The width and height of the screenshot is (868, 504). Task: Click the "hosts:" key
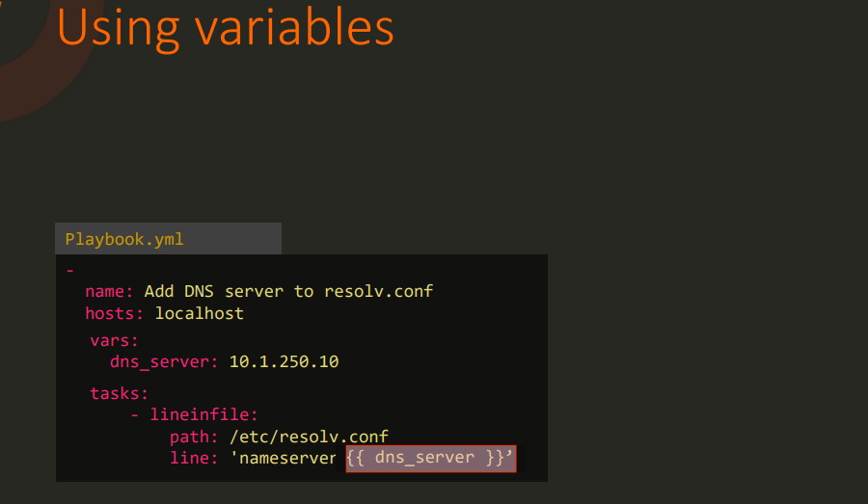[115, 313]
